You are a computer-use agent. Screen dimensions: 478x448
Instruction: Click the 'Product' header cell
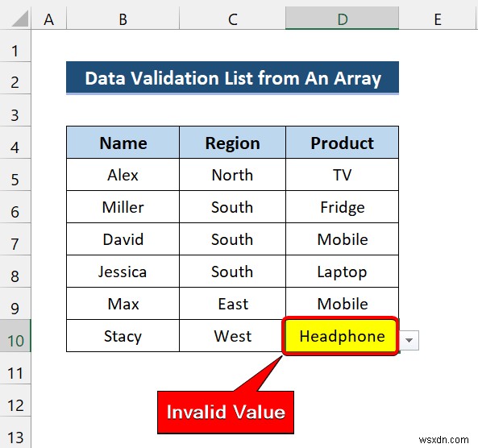point(342,143)
